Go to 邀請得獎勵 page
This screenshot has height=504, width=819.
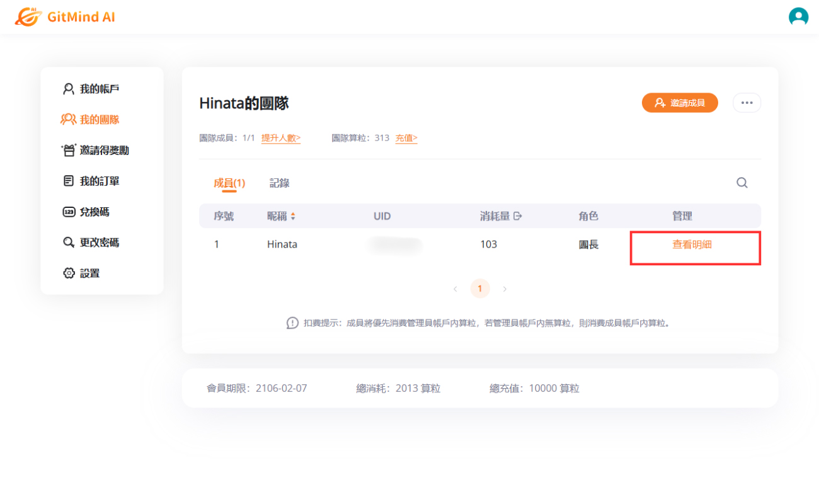[x=95, y=151]
